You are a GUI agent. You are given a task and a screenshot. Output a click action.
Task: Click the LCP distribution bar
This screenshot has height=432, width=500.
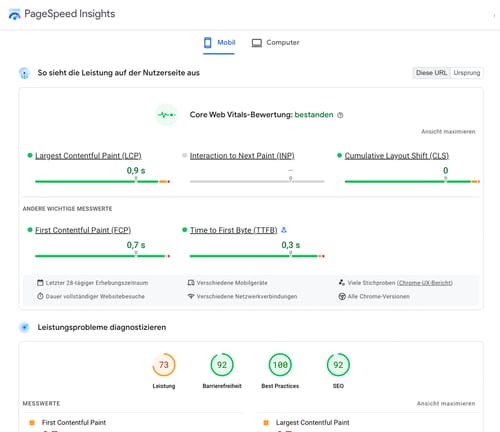coord(103,181)
